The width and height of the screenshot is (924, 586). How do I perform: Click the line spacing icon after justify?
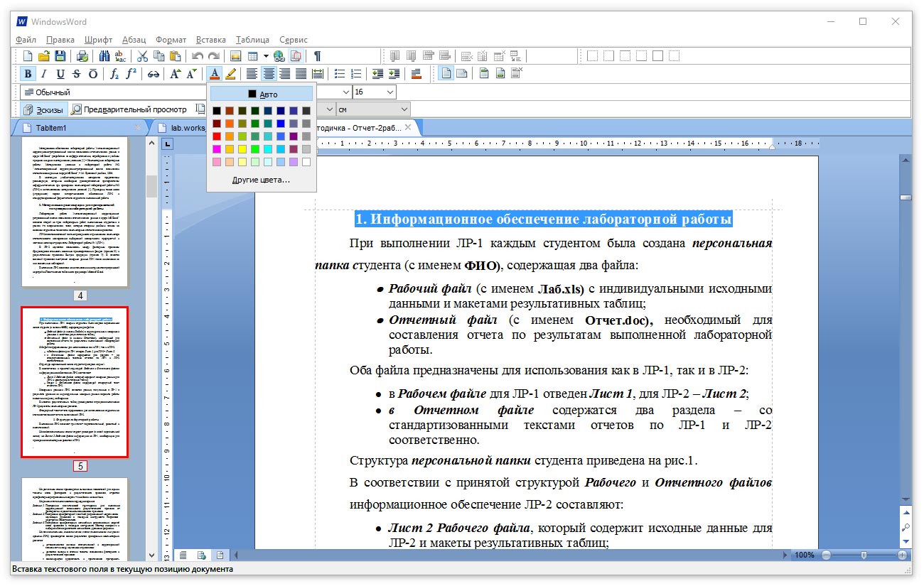tap(318, 74)
